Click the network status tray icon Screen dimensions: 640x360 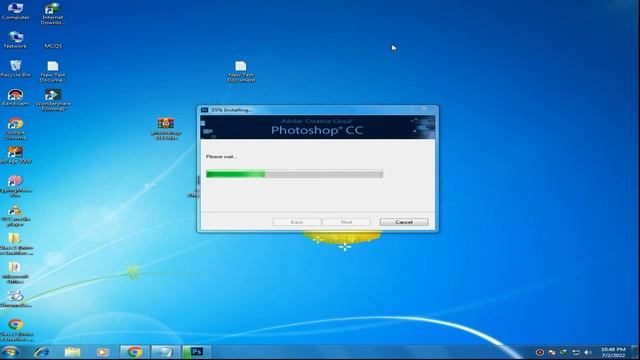point(576,352)
